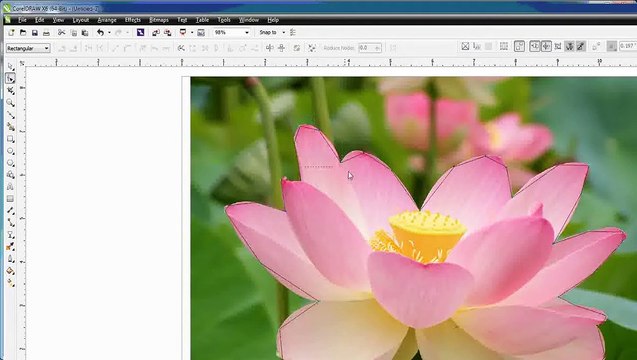The image size is (637, 360).
Task: Click the Options icon beside Snap to
Action: pos(293,33)
